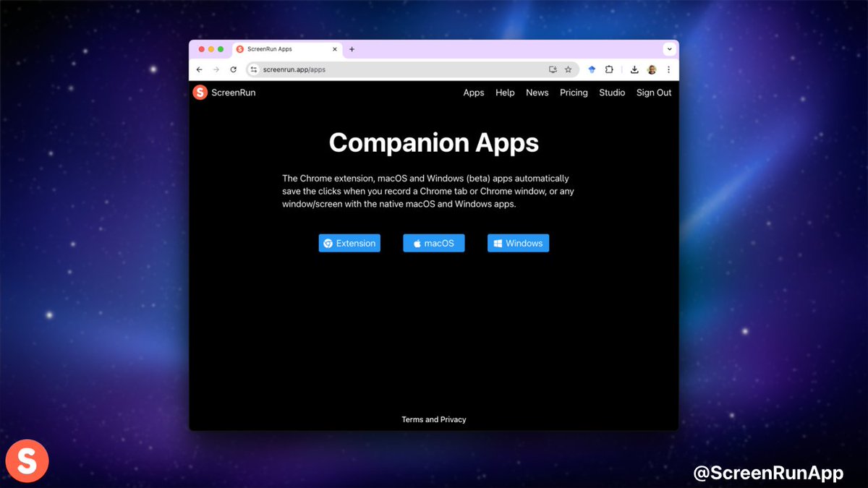The height and width of the screenshot is (488, 868).
Task: Open a new tab with the plus button
Action: click(x=352, y=49)
